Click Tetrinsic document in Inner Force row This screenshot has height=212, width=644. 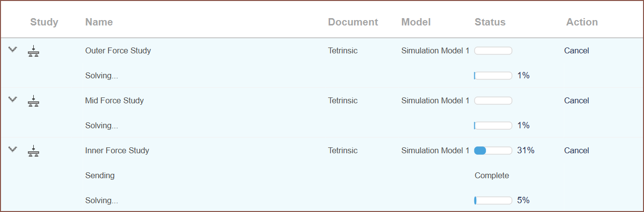[343, 150]
